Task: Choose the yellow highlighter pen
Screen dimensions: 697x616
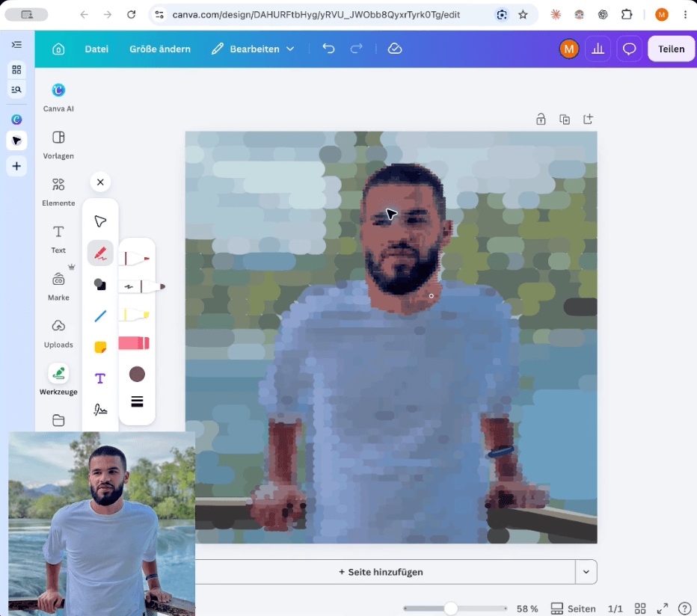Action: [x=135, y=315]
